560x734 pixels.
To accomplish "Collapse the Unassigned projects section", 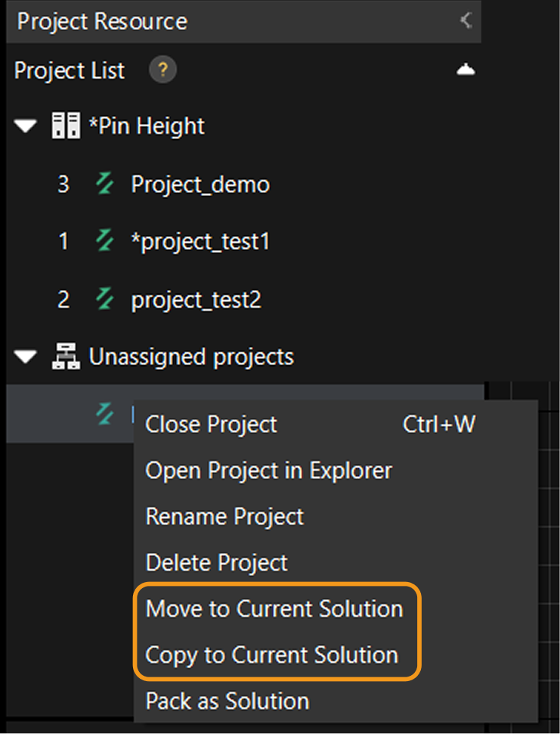I will 25,356.
